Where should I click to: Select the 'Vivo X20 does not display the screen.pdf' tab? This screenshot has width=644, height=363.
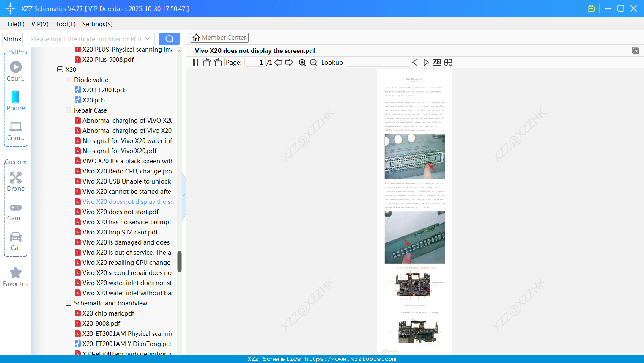tap(255, 51)
